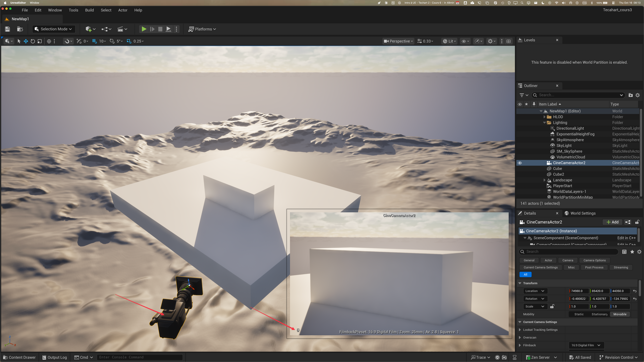
Task: Show favorites with the Details star icon
Action: [632, 252]
